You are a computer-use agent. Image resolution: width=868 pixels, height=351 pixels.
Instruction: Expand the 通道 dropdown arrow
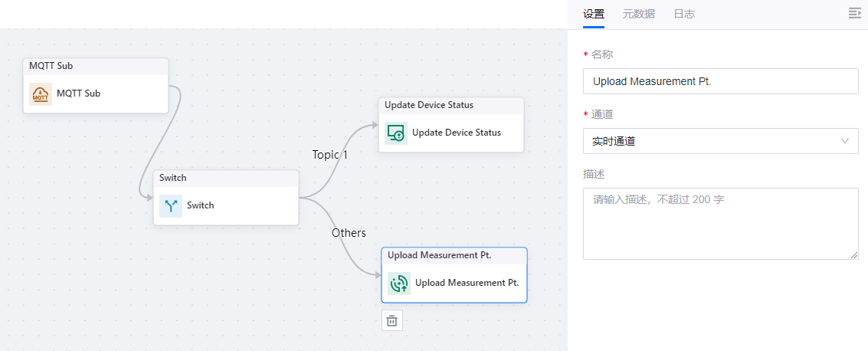[845, 141]
